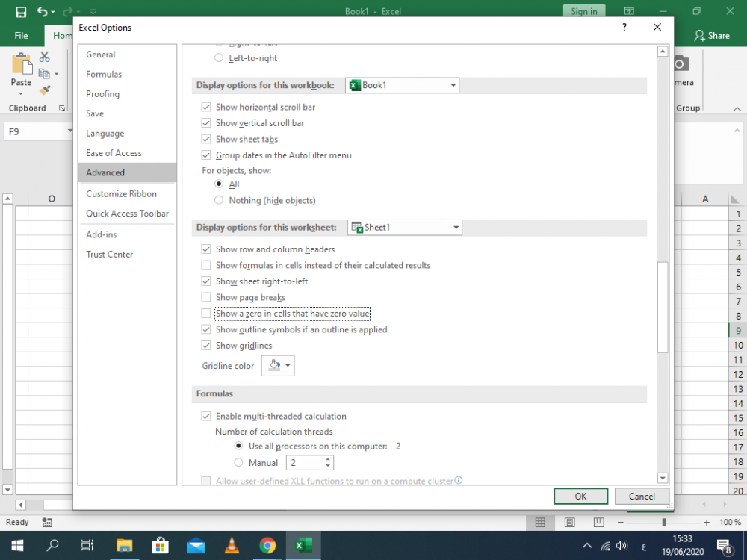Uncheck Show horizontal scroll bar
747x560 pixels.
coord(206,107)
